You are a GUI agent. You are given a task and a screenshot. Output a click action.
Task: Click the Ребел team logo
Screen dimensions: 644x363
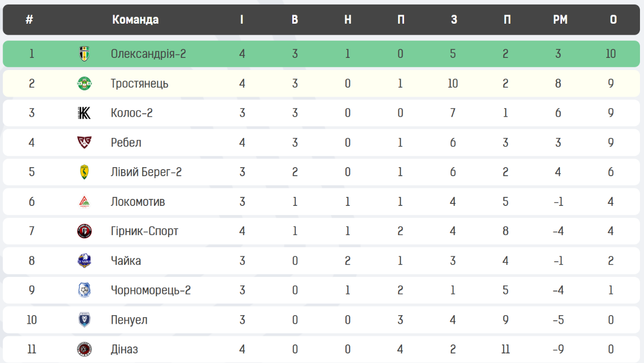click(x=84, y=142)
